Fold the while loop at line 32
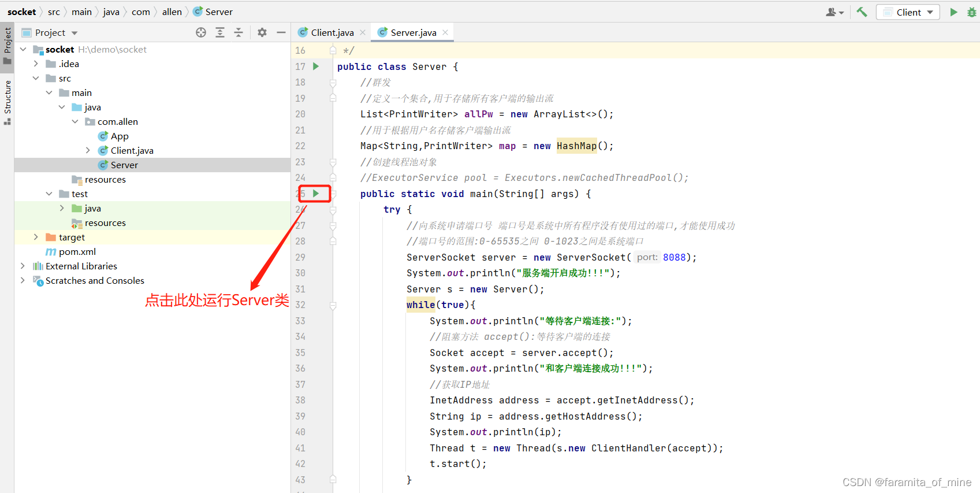Image resolution: width=980 pixels, height=493 pixels. [x=333, y=305]
